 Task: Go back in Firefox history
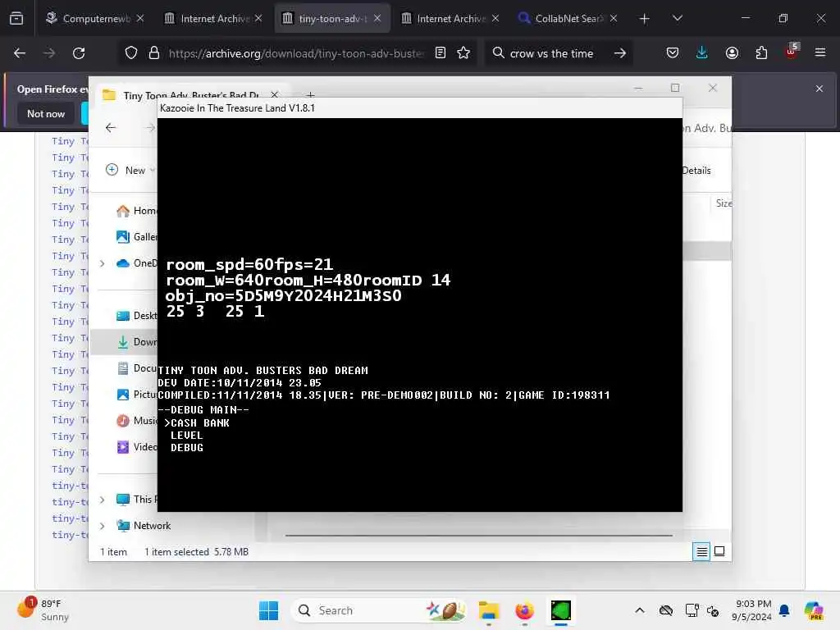coord(20,53)
